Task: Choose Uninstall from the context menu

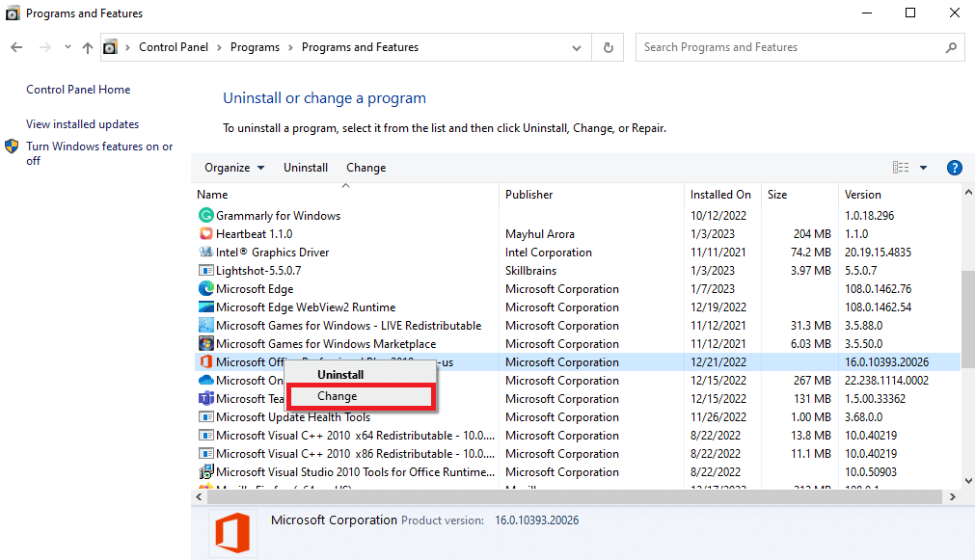Action: point(362,375)
